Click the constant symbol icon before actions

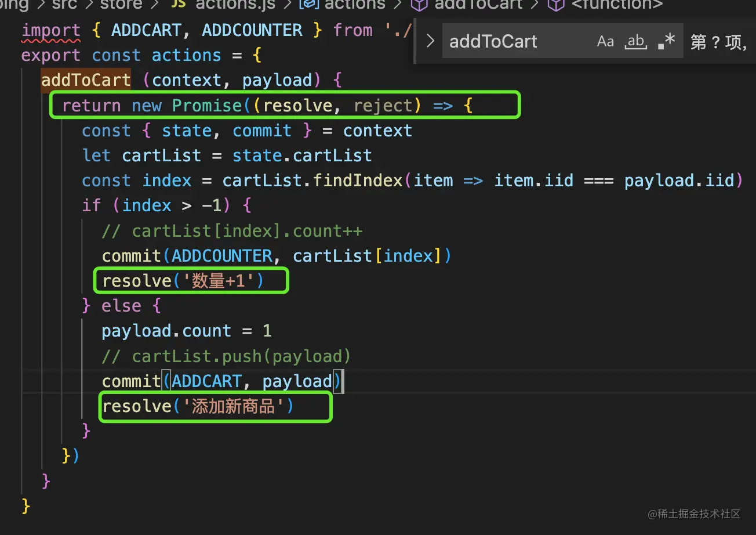tap(310, 5)
